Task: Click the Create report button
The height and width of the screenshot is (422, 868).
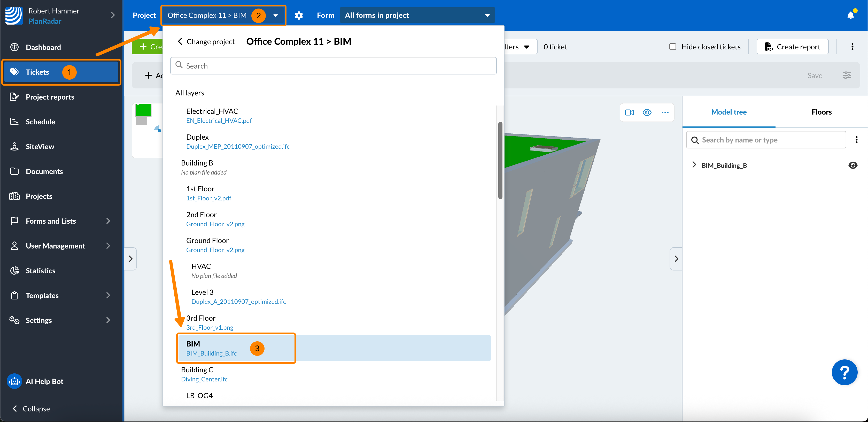Action: click(792, 47)
